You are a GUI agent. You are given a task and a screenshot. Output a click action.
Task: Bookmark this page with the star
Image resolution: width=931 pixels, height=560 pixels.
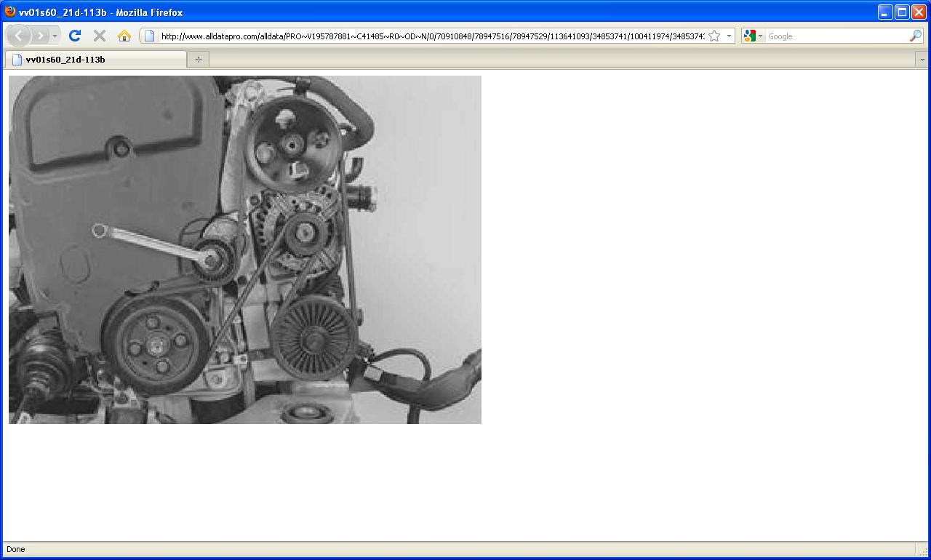[x=714, y=36]
